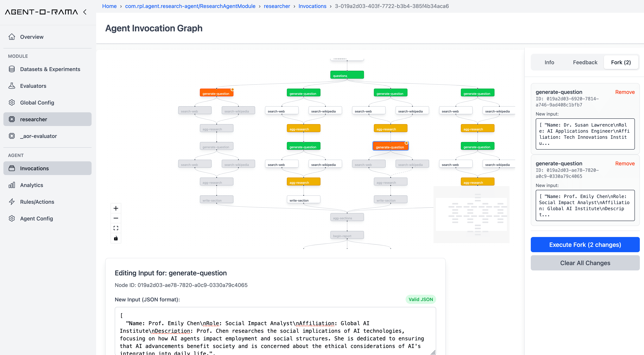Open Analytics via the bar-chart icon

12,185
